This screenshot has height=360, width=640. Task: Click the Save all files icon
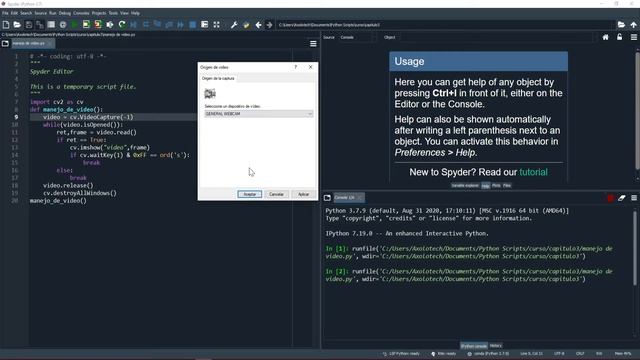[40, 25]
